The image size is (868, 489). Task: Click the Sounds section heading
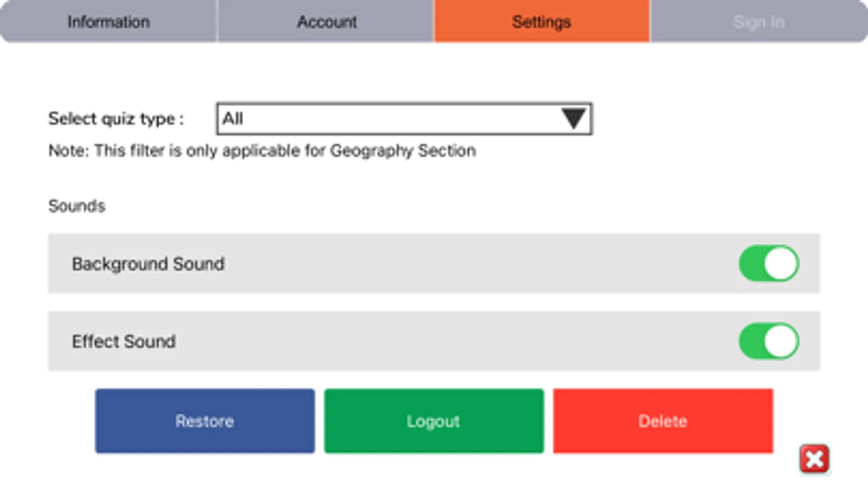click(77, 206)
